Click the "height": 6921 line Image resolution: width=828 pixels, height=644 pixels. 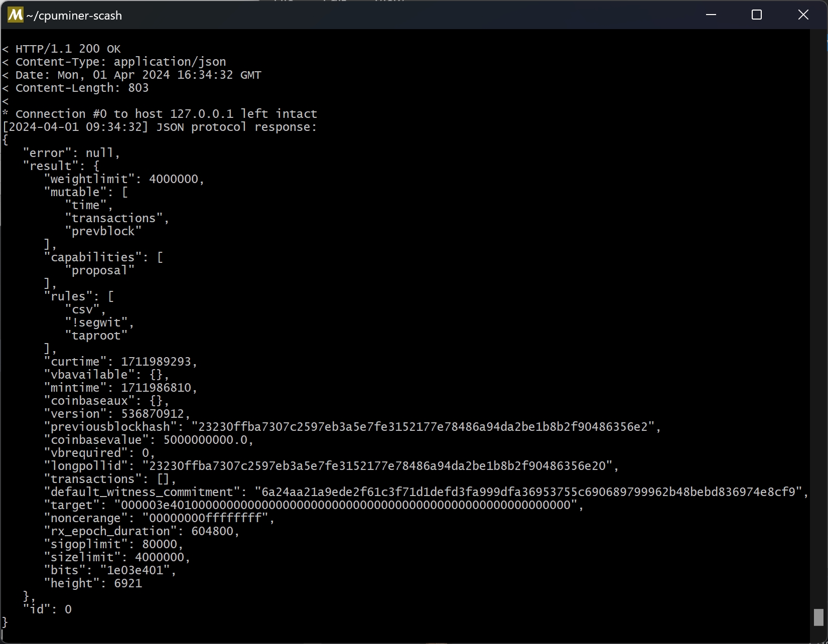[93, 583]
